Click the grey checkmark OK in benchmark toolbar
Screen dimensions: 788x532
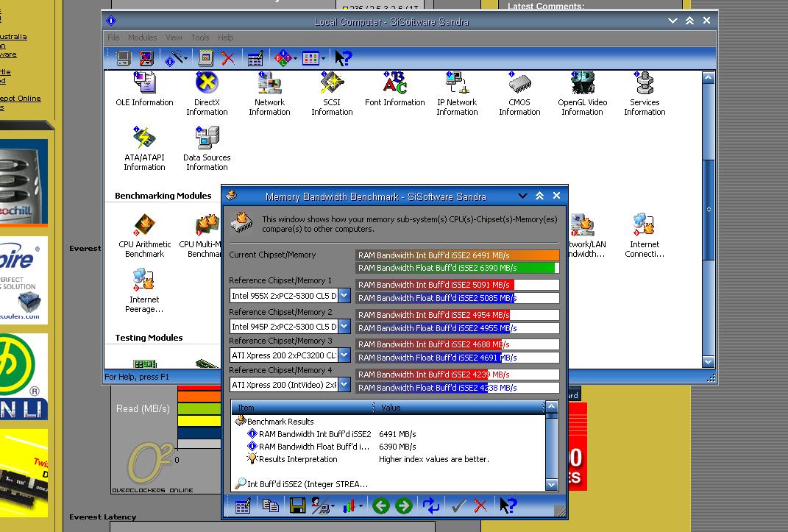coord(458,506)
